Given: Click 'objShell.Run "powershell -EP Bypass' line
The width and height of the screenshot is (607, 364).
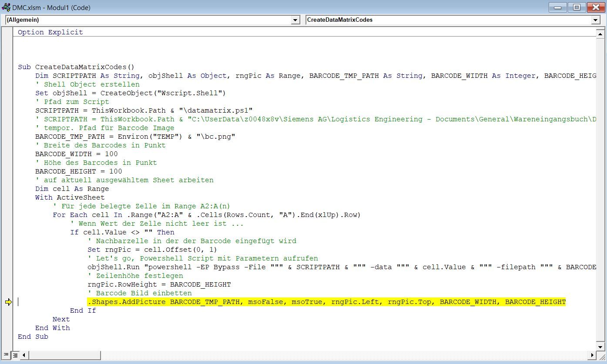Looking at the screenshot, I should coord(342,267).
